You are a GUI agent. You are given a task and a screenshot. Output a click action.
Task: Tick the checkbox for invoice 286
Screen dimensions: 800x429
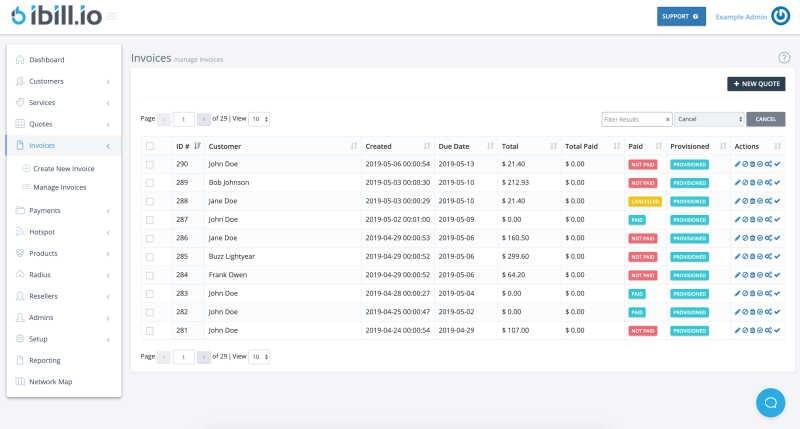tap(150, 238)
